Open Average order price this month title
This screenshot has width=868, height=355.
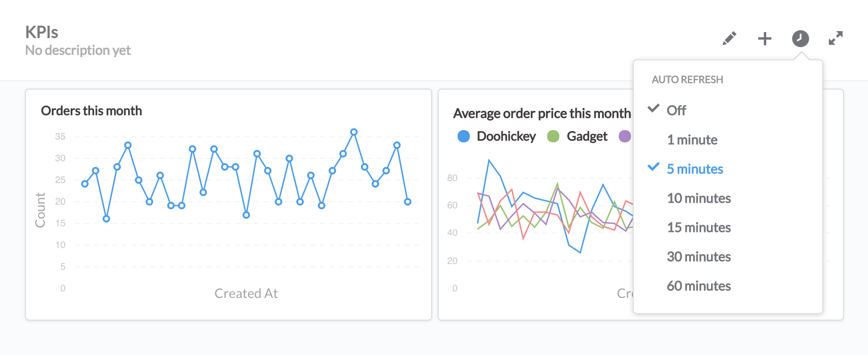point(542,114)
